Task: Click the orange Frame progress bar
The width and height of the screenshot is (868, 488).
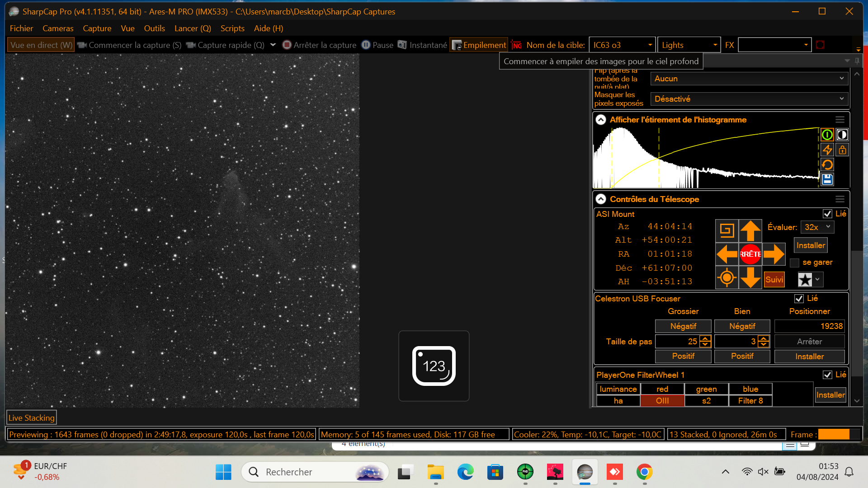Action: click(834, 435)
